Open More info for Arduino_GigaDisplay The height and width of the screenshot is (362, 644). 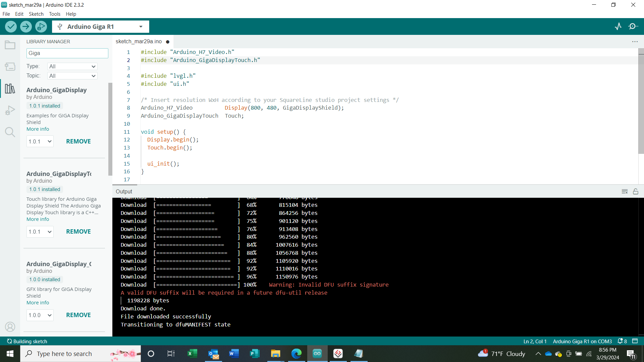point(38,129)
